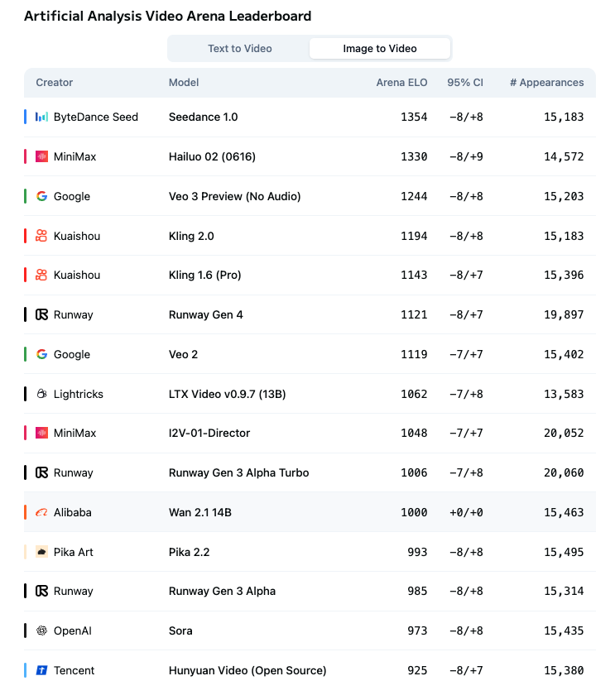Click the OpenAI logo icon

[x=41, y=630]
